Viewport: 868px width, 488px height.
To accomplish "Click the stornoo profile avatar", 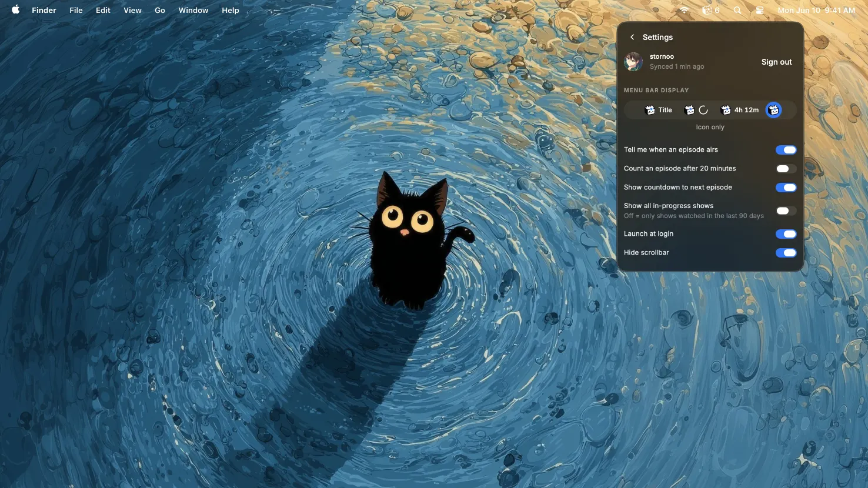I will click(633, 62).
